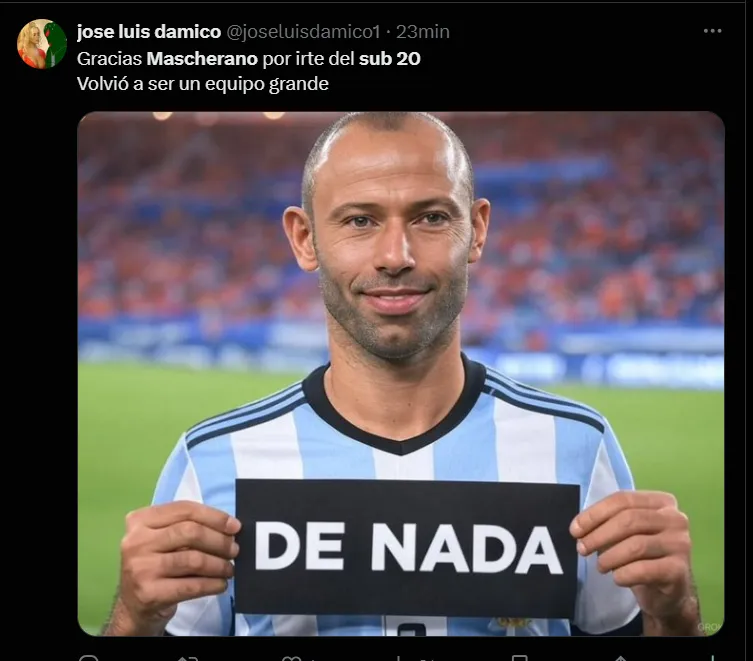Click the DE NADA sign in the photo
Viewport: 753px width, 661px height.
[407, 548]
